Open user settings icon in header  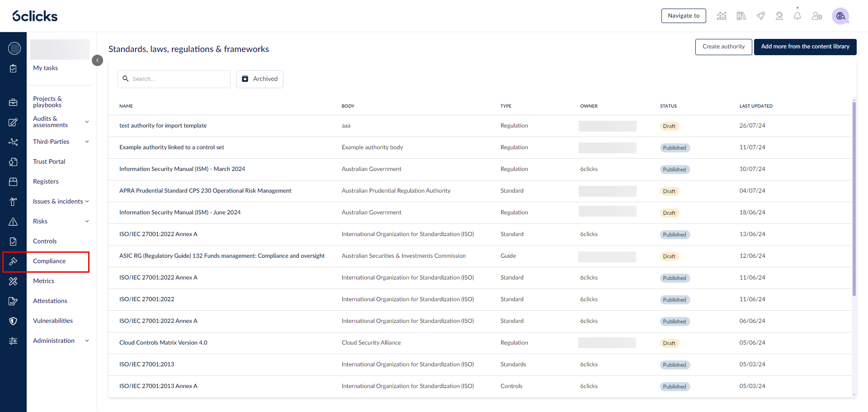(x=817, y=16)
